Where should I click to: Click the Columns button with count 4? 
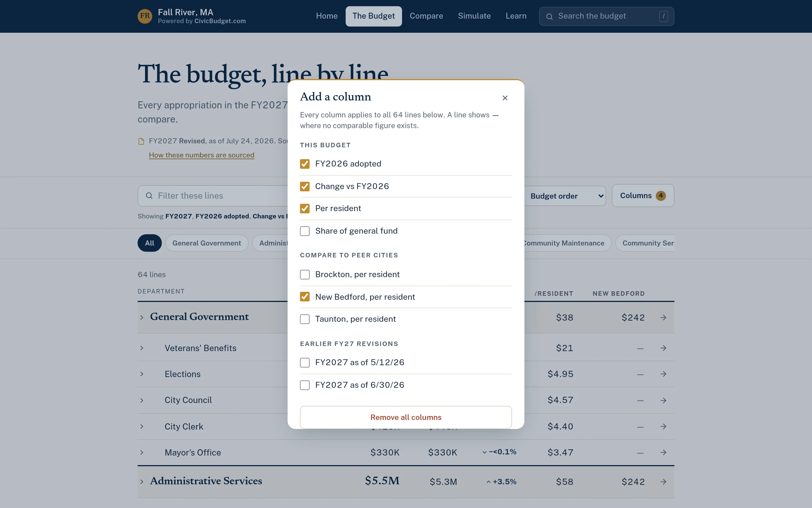click(643, 196)
